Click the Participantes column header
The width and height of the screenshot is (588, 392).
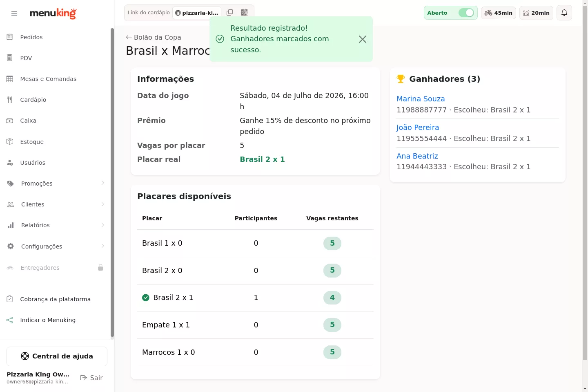coord(256,218)
